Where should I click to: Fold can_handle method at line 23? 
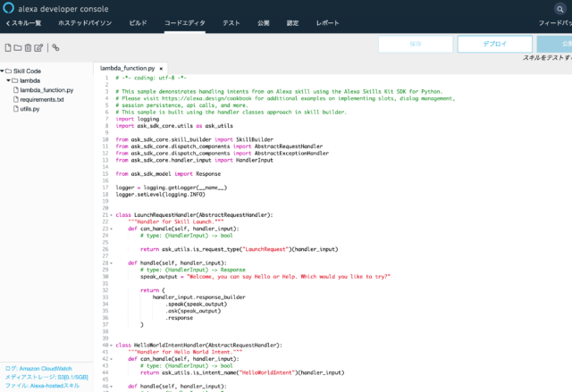pyautogui.click(x=111, y=229)
